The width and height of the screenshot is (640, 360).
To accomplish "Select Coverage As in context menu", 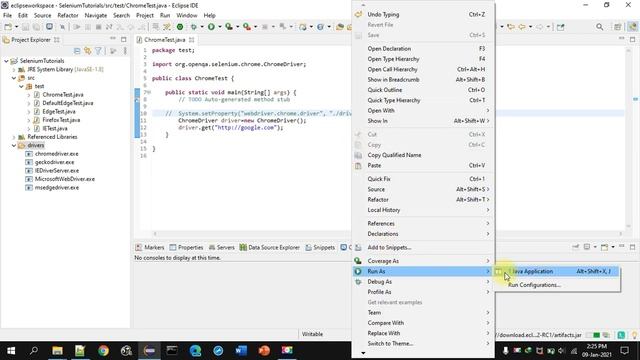I will pyautogui.click(x=423, y=261).
